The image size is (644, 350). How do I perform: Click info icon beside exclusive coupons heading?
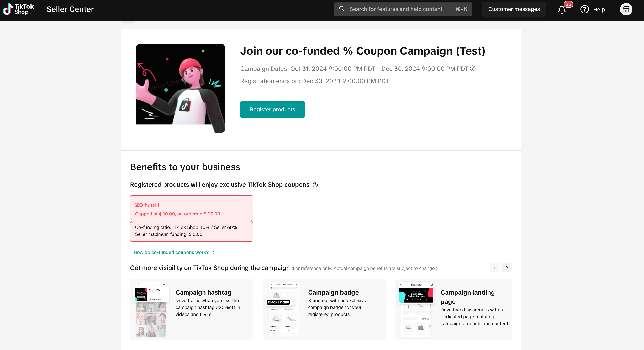click(315, 185)
